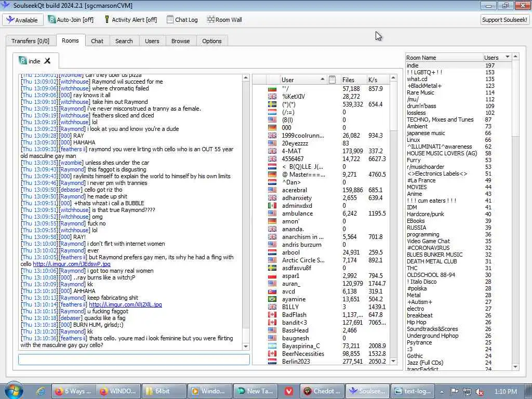Click the indie room tab icon
This screenshot has width=532, height=399.
click(23, 60)
